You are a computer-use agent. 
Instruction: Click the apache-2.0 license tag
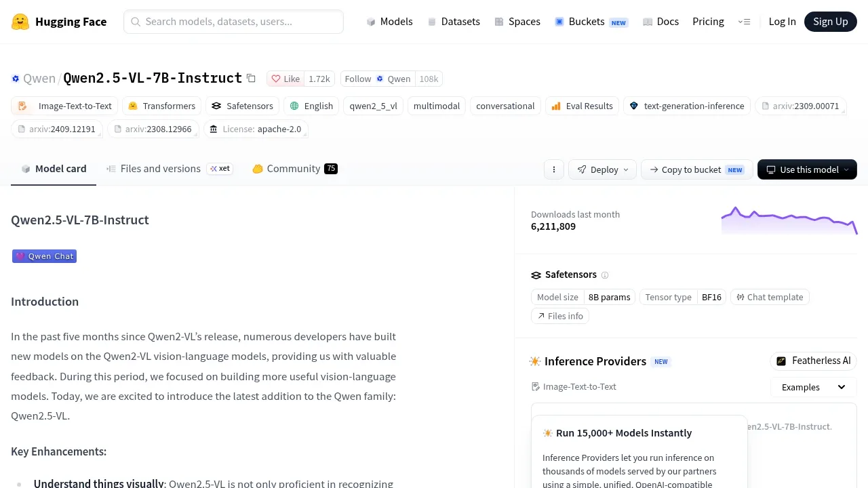tap(256, 129)
